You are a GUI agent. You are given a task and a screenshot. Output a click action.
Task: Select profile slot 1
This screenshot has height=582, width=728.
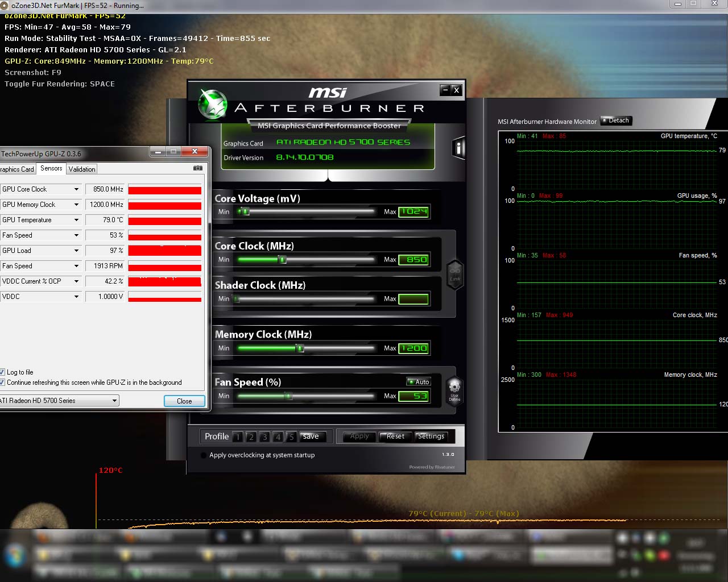238,436
